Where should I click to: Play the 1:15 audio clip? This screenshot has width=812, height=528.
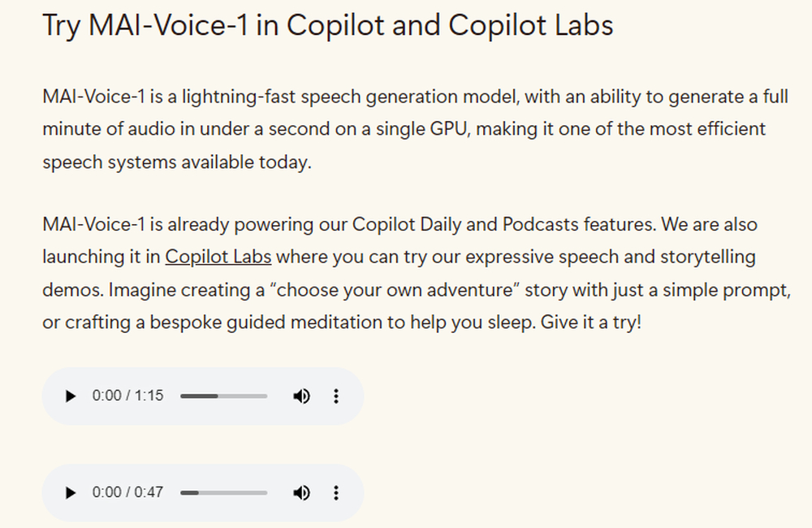coord(71,396)
